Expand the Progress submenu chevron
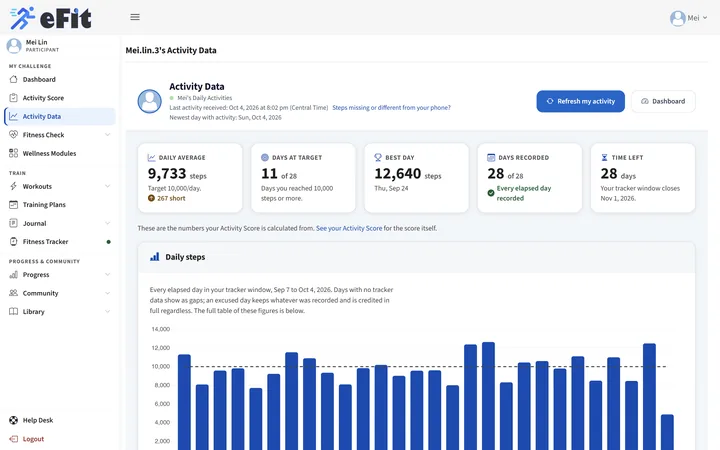Viewport: 720px width, 450px height. coord(107,275)
